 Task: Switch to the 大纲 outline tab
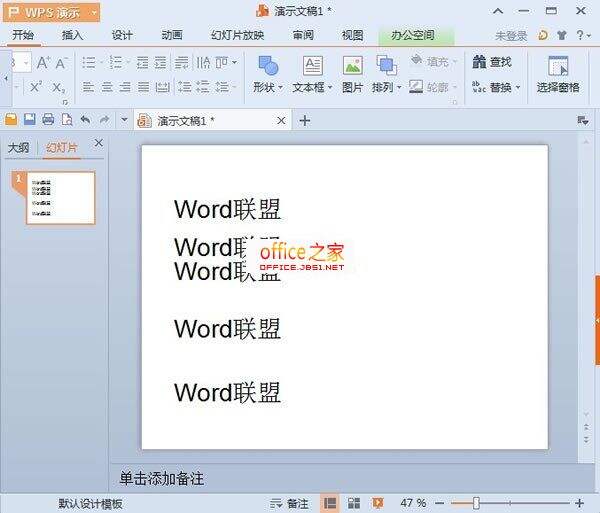(x=19, y=148)
